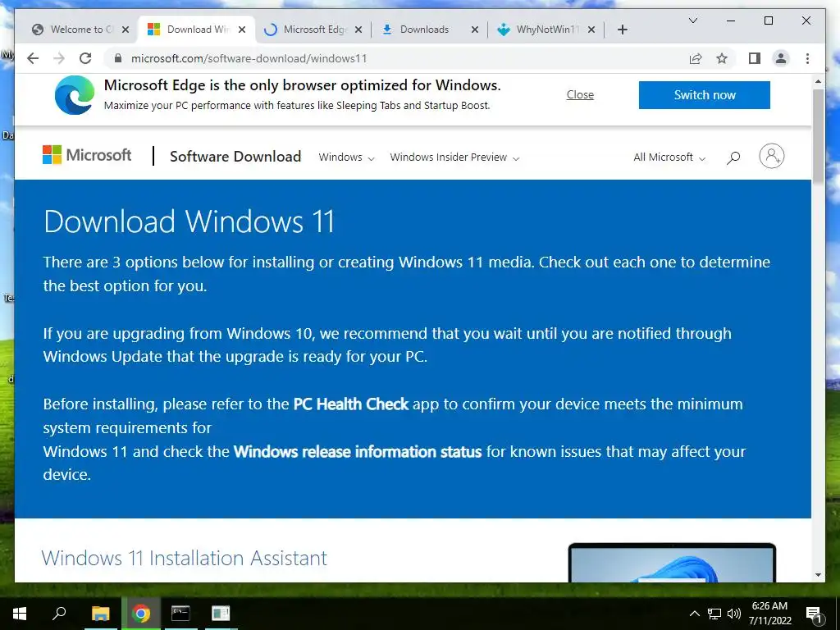Click the Windows 11 Installation Assistant heading

(185, 558)
